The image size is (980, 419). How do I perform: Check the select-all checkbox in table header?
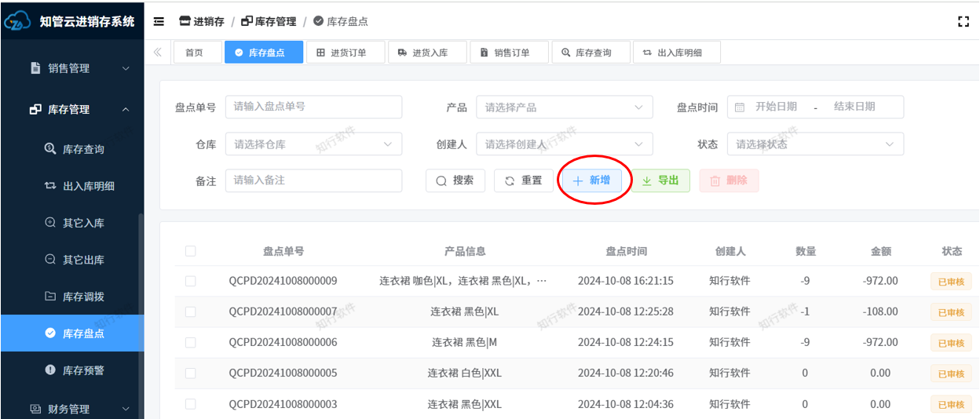pos(190,251)
